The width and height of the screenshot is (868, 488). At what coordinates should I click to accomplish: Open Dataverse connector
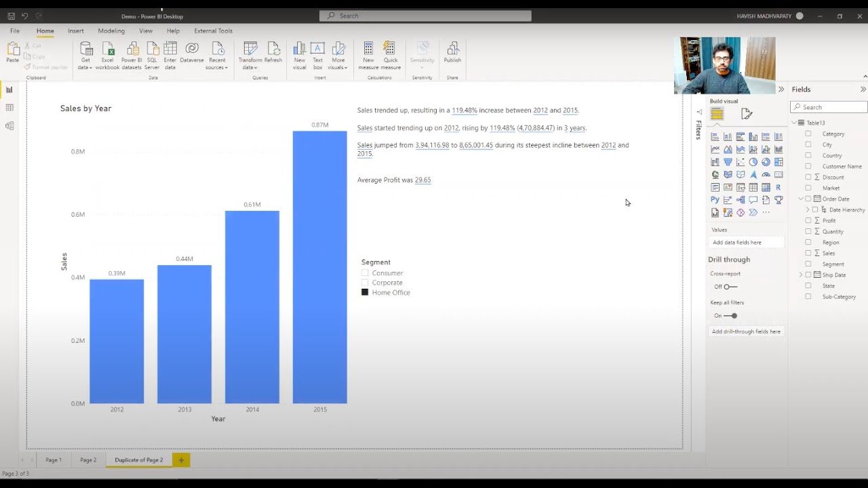[x=192, y=53]
